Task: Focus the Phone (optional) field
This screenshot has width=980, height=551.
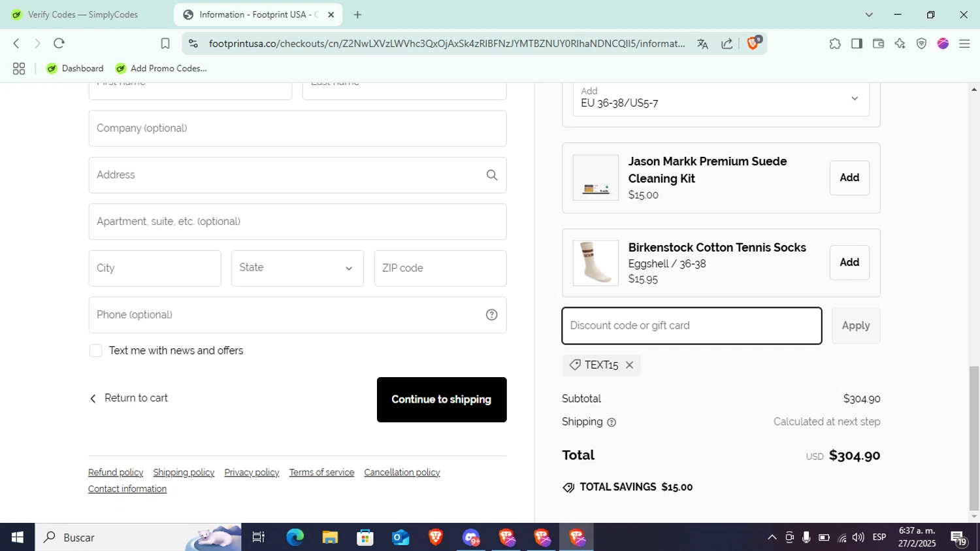Action: (x=297, y=315)
